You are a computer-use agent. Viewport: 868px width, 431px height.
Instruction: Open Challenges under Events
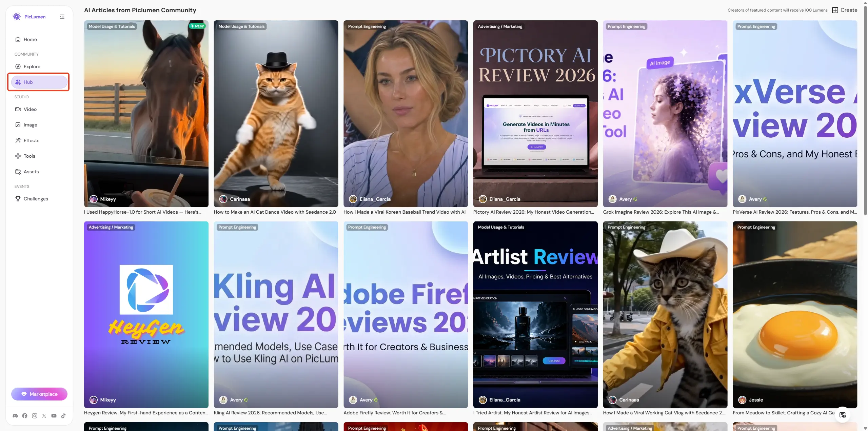39,199
